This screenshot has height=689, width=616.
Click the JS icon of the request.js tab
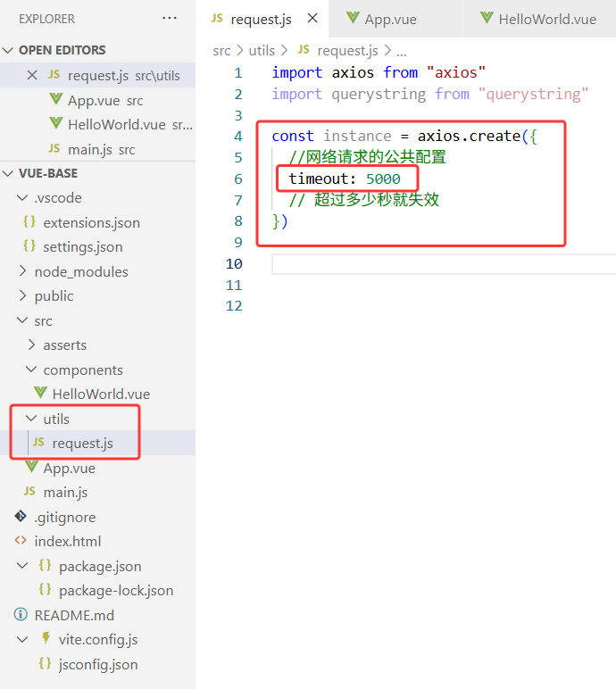click(x=217, y=18)
